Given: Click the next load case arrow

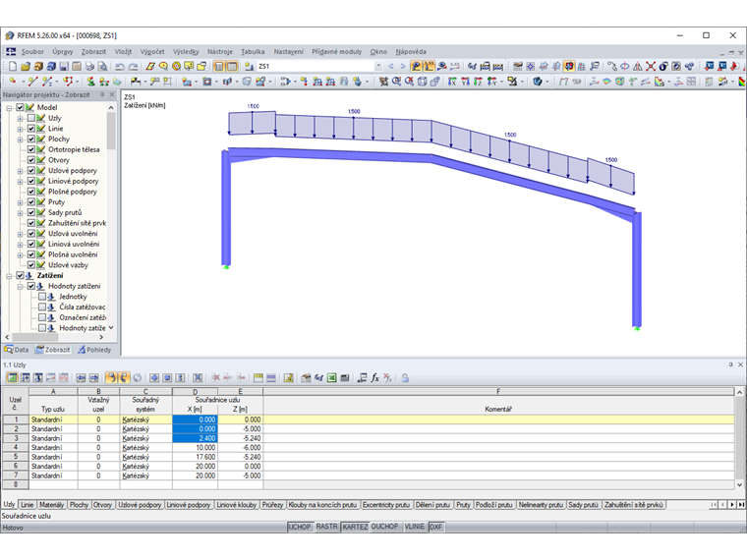Looking at the screenshot, I should (x=403, y=66).
